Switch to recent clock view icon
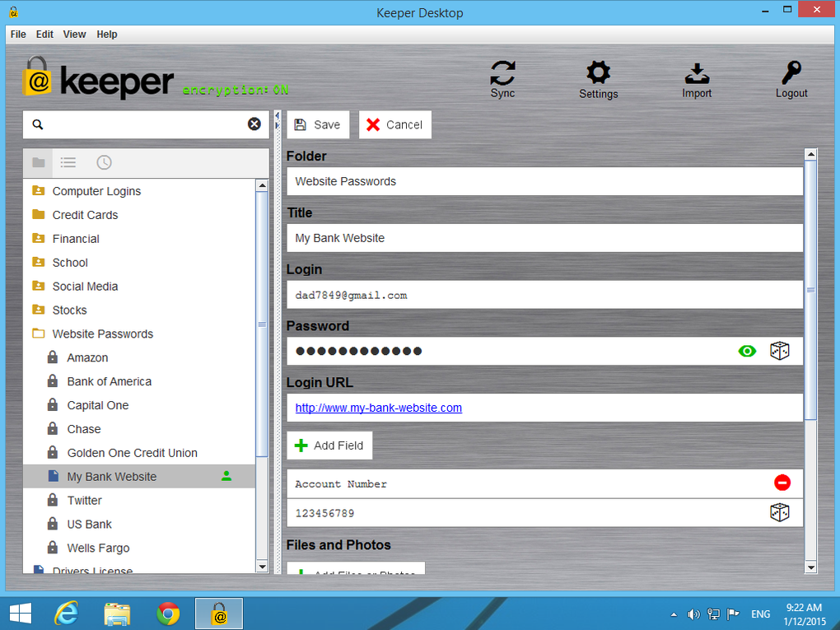This screenshot has width=840, height=630. [104, 162]
